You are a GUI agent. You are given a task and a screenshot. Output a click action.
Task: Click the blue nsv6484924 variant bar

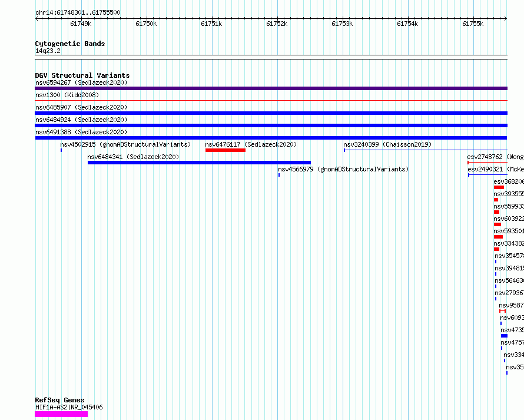(x=271, y=125)
